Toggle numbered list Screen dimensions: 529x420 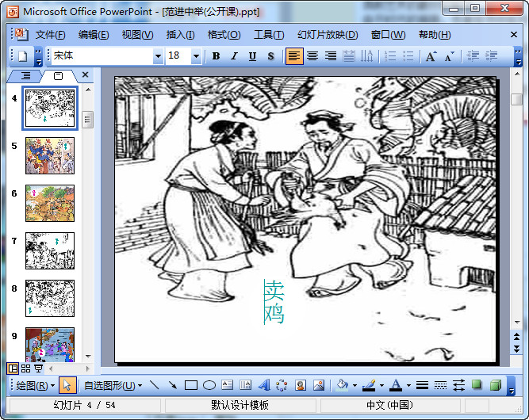point(390,56)
